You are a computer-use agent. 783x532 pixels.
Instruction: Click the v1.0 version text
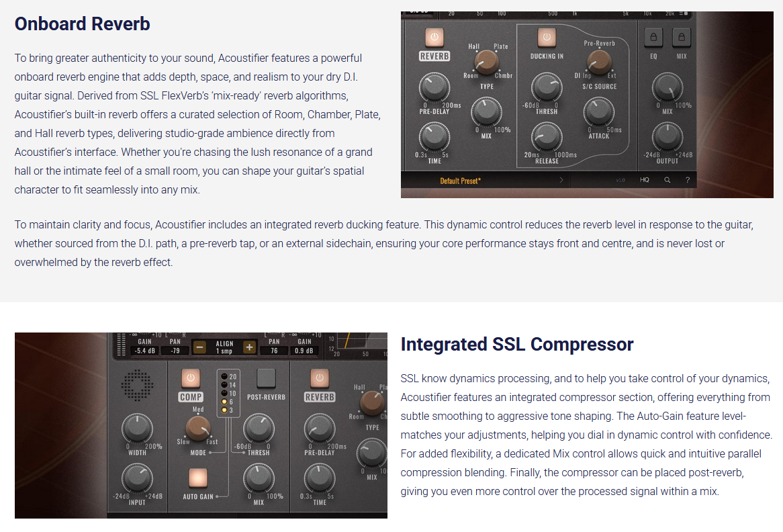pos(620,180)
